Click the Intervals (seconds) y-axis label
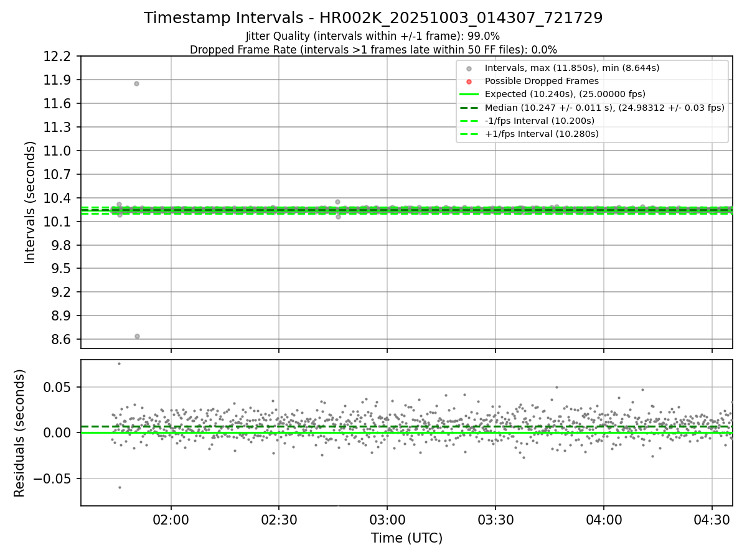 31,202
